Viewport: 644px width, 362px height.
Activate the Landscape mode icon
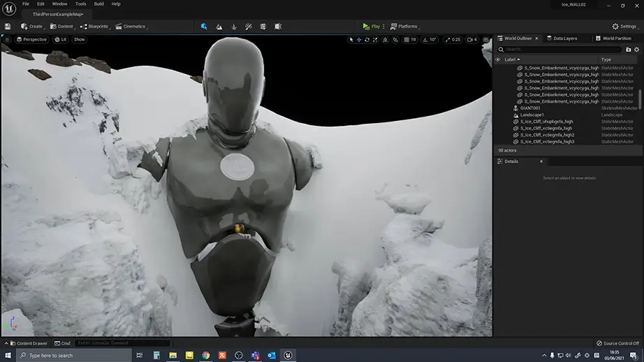tap(219, 27)
